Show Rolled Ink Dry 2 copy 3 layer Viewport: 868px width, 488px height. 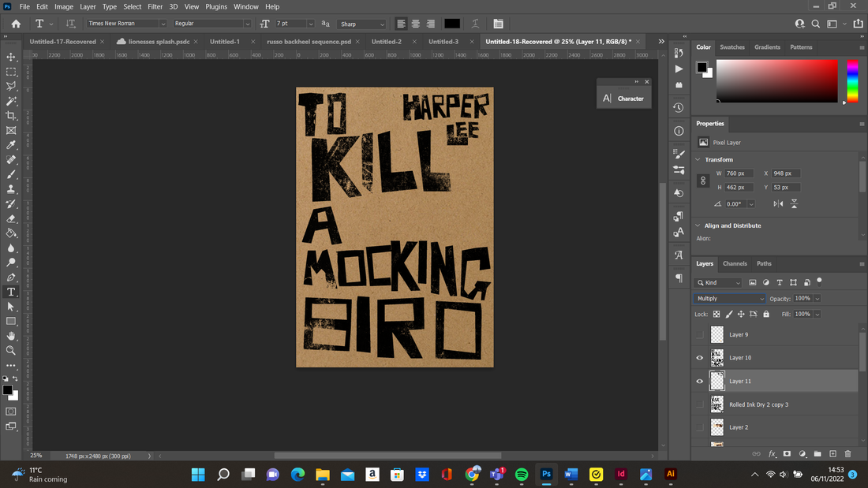pyautogui.click(x=700, y=404)
